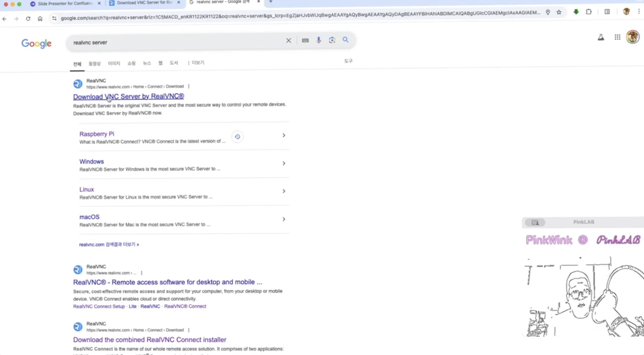Expand the macOS sitelink chevron
Viewport: 644px width, 355px height.
tap(284, 219)
